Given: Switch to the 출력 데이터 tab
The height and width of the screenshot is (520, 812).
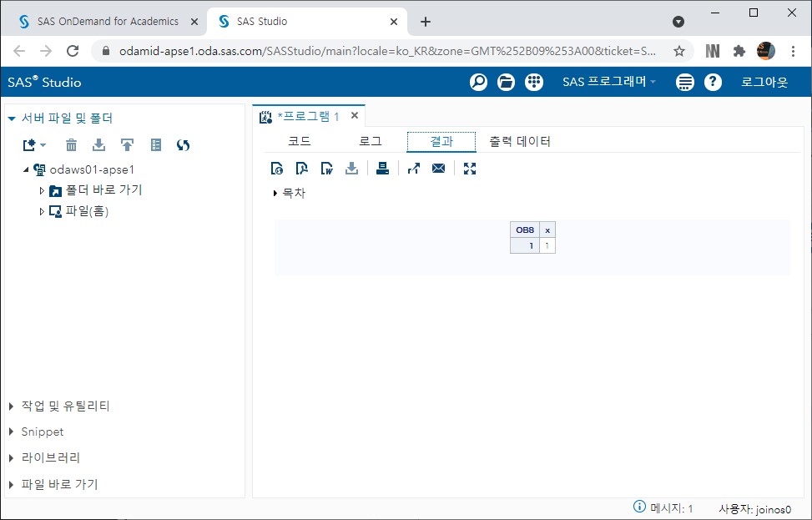Looking at the screenshot, I should point(519,141).
